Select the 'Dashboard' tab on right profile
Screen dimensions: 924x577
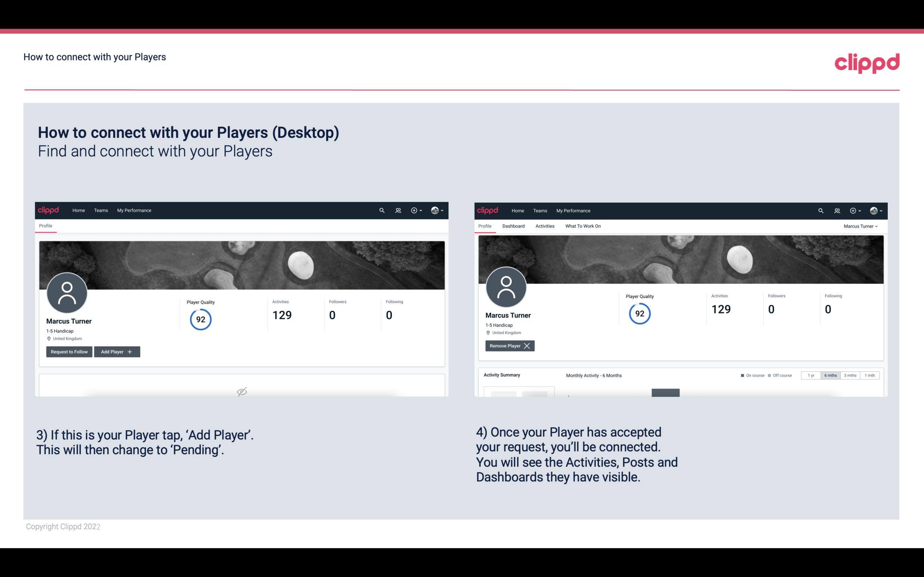pyautogui.click(x=513, y=226)
